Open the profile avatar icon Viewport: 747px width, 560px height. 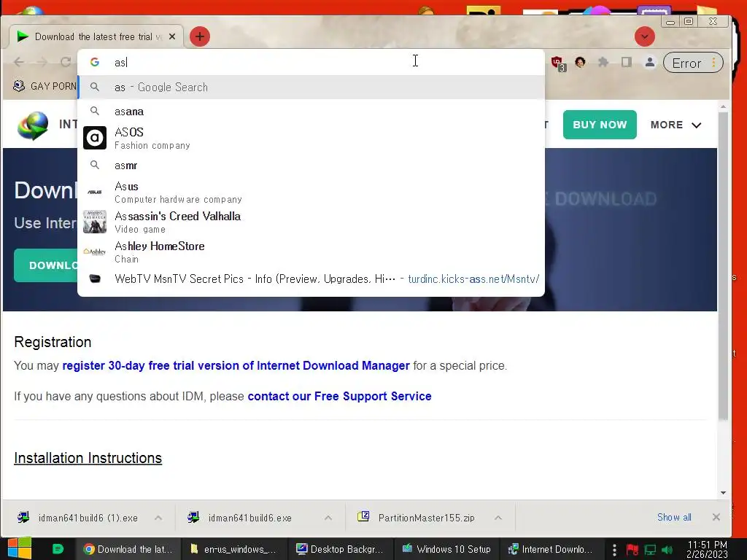[649, 63]
